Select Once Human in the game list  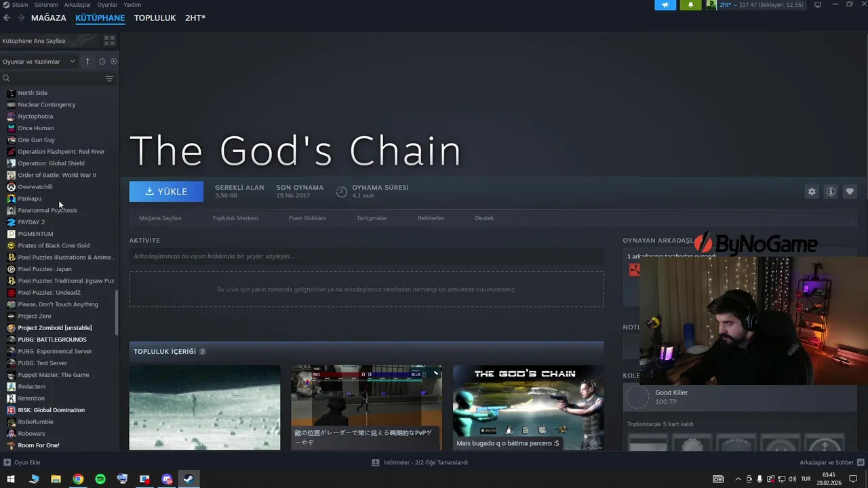(x=35, y=128)
